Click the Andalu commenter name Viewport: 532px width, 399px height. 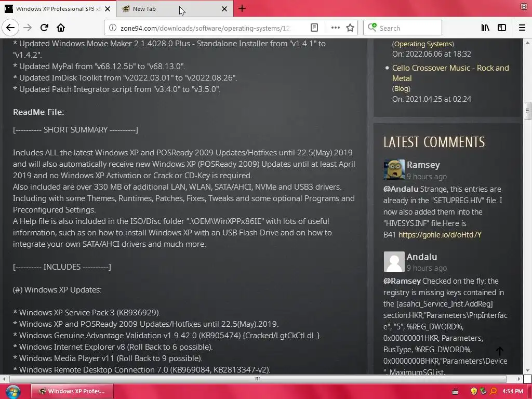(x=422, y=257)
